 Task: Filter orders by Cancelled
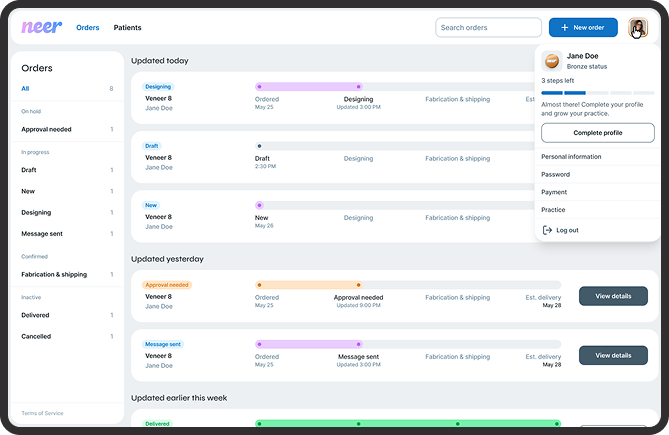(67, 336)
